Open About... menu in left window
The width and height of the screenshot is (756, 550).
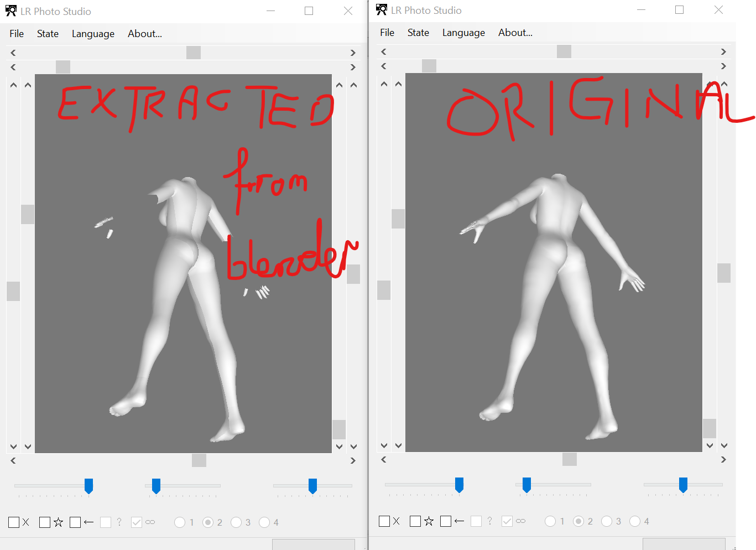pyautogui.click(x=145, y=34)
